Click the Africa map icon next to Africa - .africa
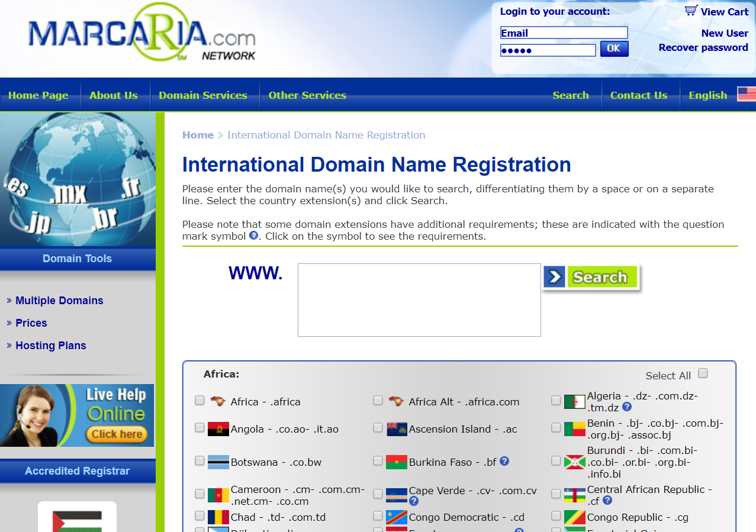The image size is (756, 532). [218, 401]
